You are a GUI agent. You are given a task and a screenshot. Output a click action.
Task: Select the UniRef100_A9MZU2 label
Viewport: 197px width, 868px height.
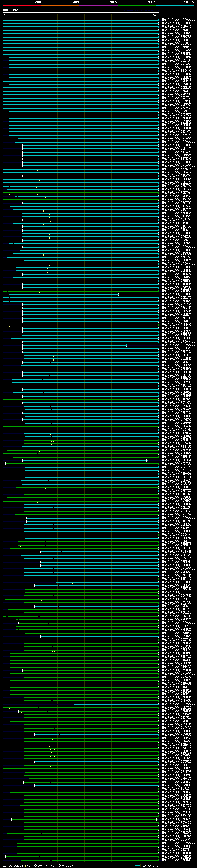click(176, 94)
